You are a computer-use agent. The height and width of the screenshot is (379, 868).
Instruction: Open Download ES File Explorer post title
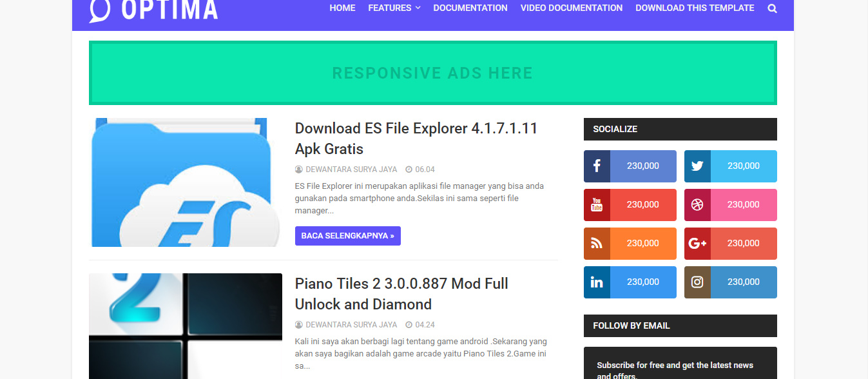[416, 139]
